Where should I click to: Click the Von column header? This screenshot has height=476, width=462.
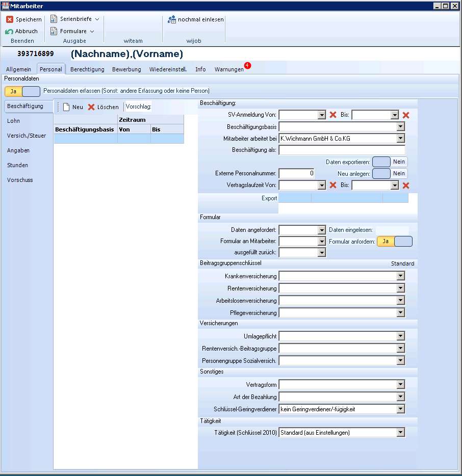(x=134, y=129)
